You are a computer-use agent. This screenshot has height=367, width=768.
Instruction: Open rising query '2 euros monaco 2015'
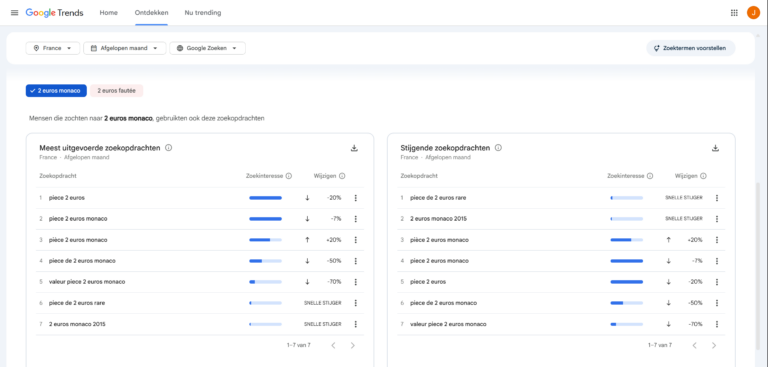click(x=438, y=219)
